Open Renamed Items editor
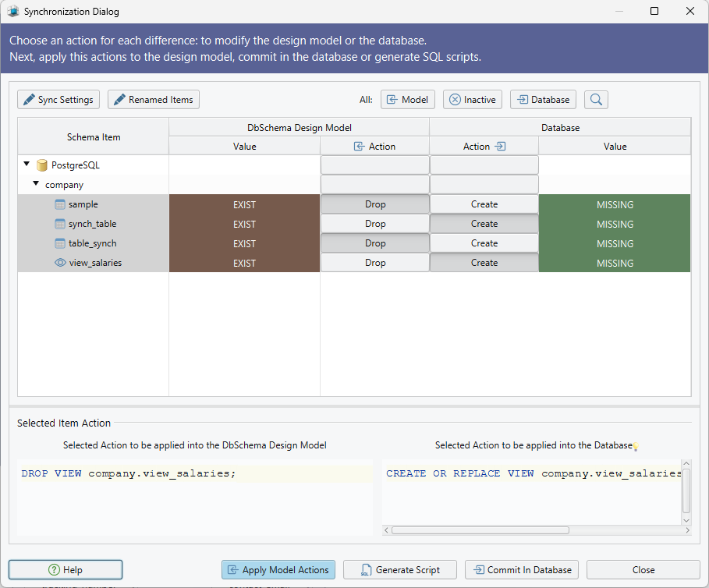Image resolution: width=709 pixels, height=588 pixels. click(154, 100)
